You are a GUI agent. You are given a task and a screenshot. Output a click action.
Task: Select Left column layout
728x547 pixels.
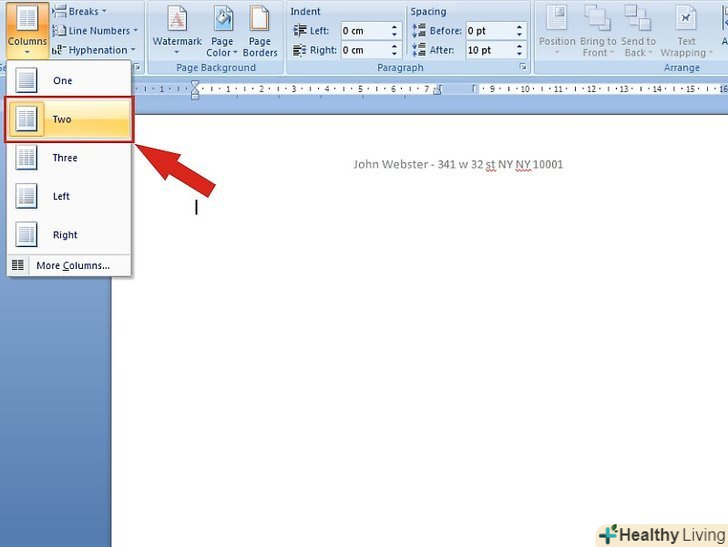pos(69,196)
